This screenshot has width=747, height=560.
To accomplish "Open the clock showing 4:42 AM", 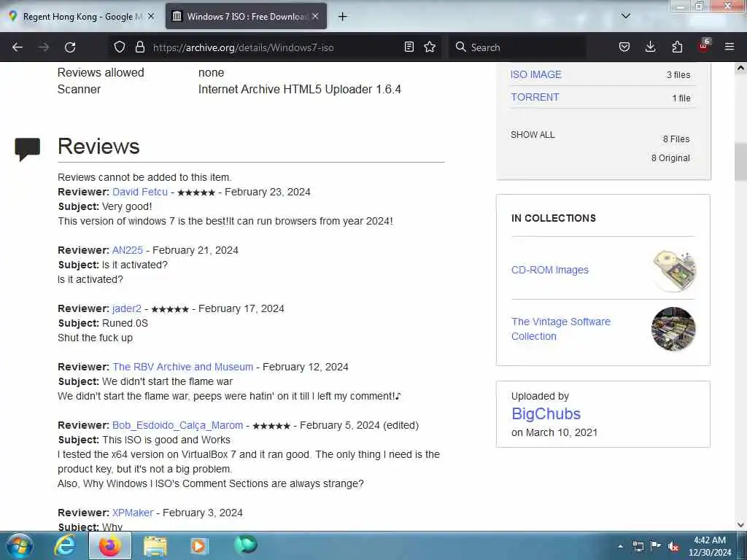I will 710,546.
